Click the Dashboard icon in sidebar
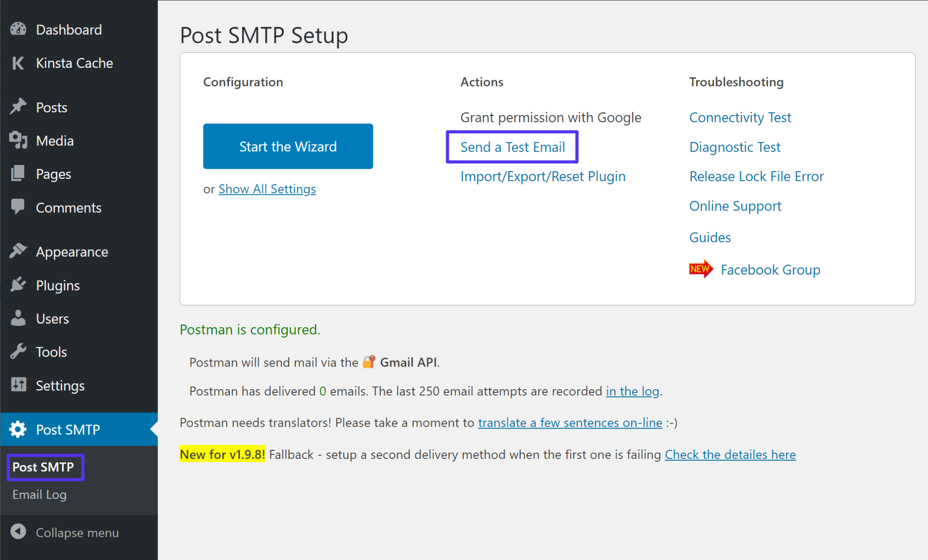The image size is (928, 560). pos(19,29)
